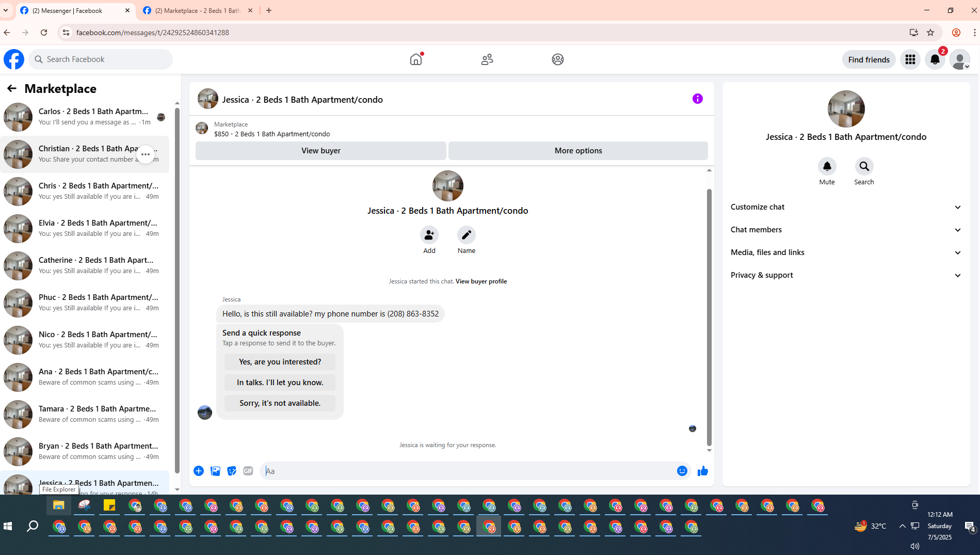
Task: Bookmark this page with the star icon
Action: click(x=930, y=33)
